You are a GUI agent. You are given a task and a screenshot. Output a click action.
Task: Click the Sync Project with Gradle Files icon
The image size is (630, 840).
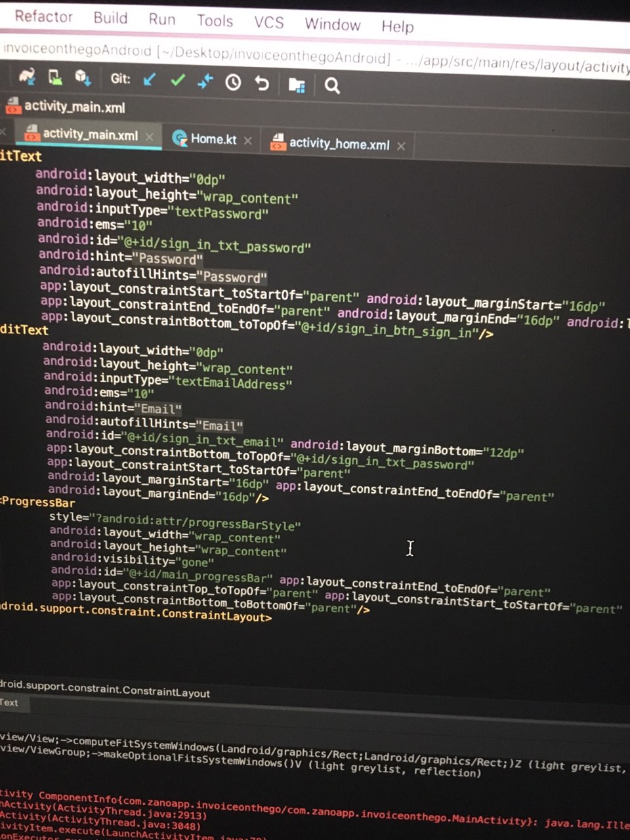click(26, 77)
